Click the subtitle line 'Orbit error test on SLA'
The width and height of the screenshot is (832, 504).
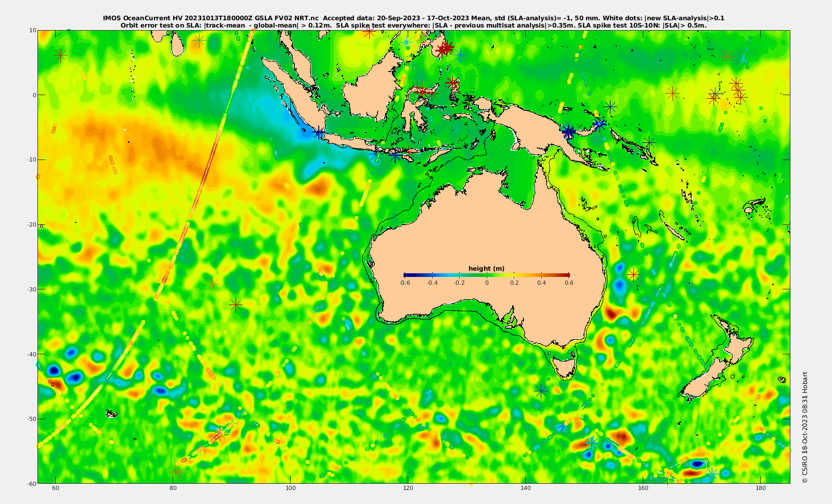click(413, 25)
